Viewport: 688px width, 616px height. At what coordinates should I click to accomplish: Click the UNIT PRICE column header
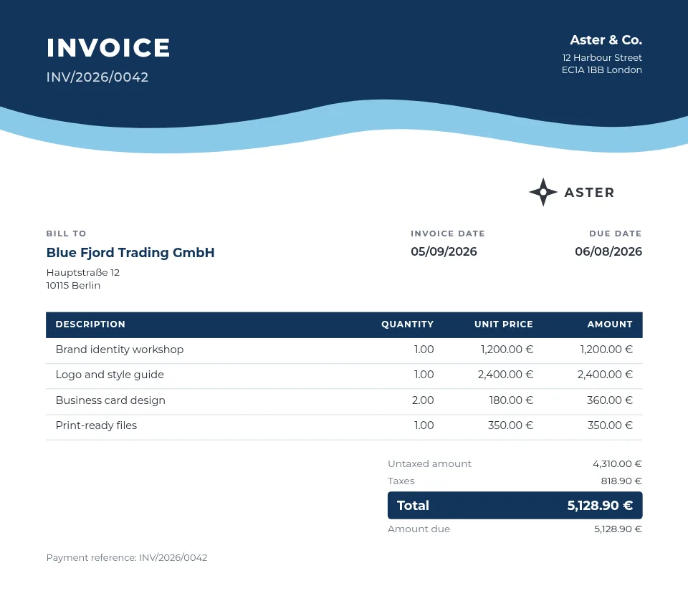click(504, 324)
